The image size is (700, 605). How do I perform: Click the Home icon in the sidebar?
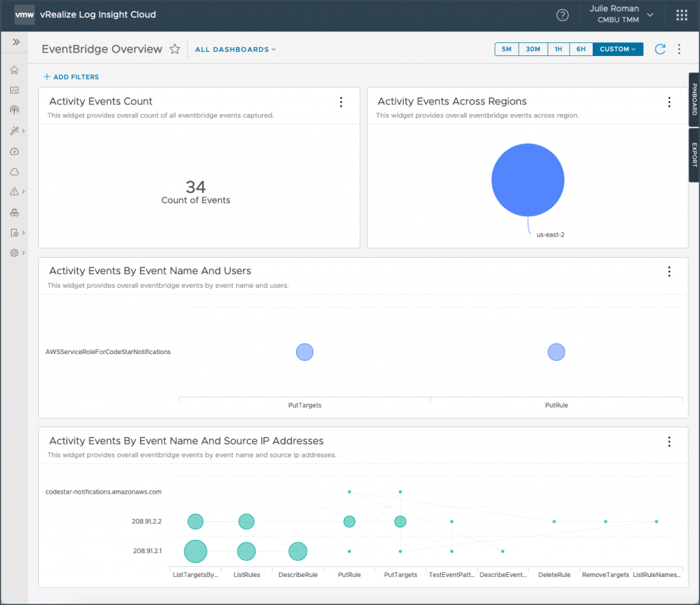[x=14, y=70]
